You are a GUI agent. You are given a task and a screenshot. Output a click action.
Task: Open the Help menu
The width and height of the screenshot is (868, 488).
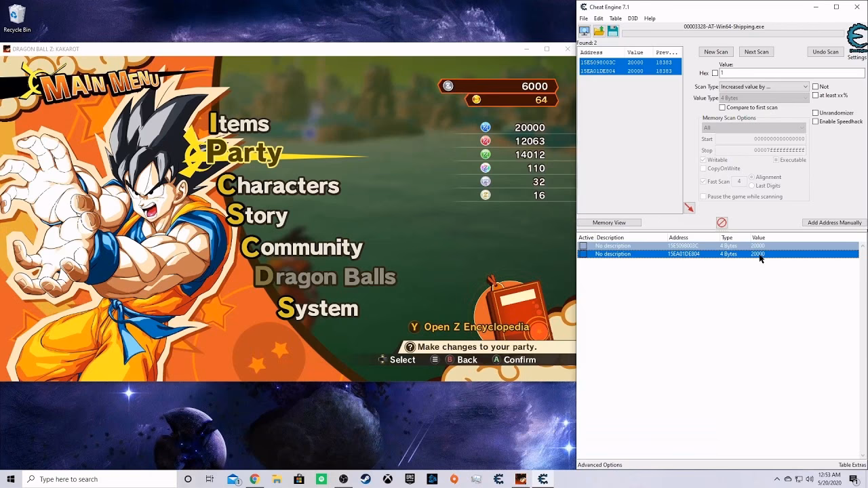pyautogui.click(x=650, y=18)
